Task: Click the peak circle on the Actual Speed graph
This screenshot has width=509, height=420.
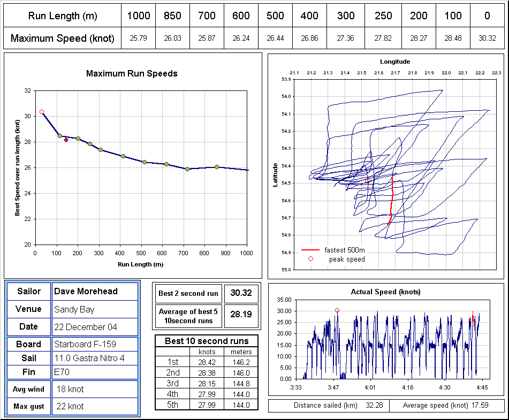Action: pos(337,311)
